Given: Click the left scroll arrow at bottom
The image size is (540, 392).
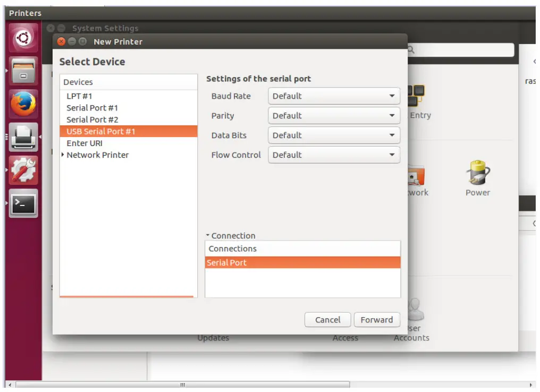Looking at the screenshot, I should [10, 385].
